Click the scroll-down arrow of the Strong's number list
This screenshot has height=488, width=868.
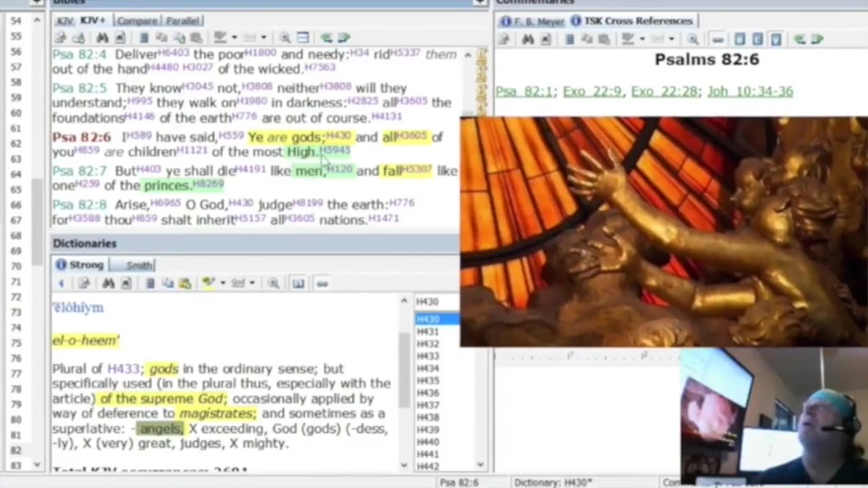tap(481, 465)
